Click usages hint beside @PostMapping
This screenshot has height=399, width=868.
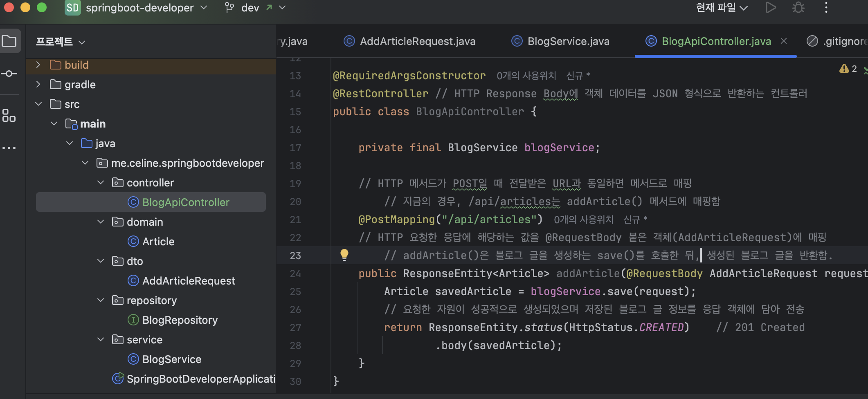583,220
